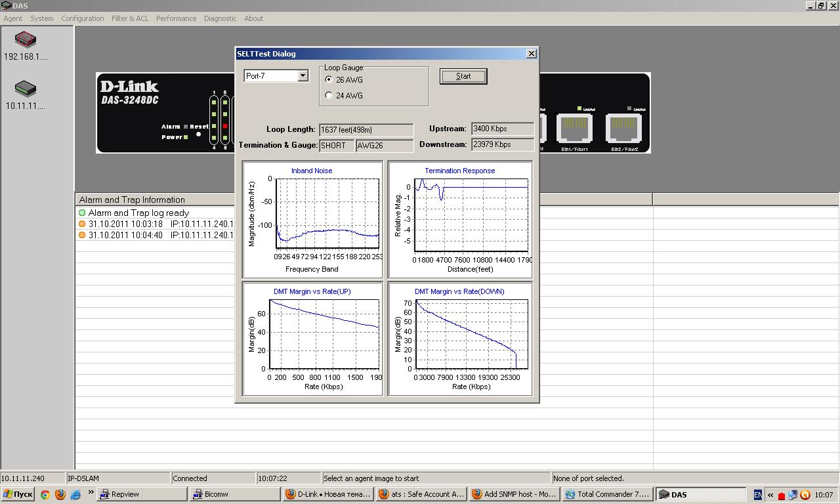Screen dimensions: 840x504
Task: Select the 24 AWG loop gauge
Action: click(x=329, y=96)
